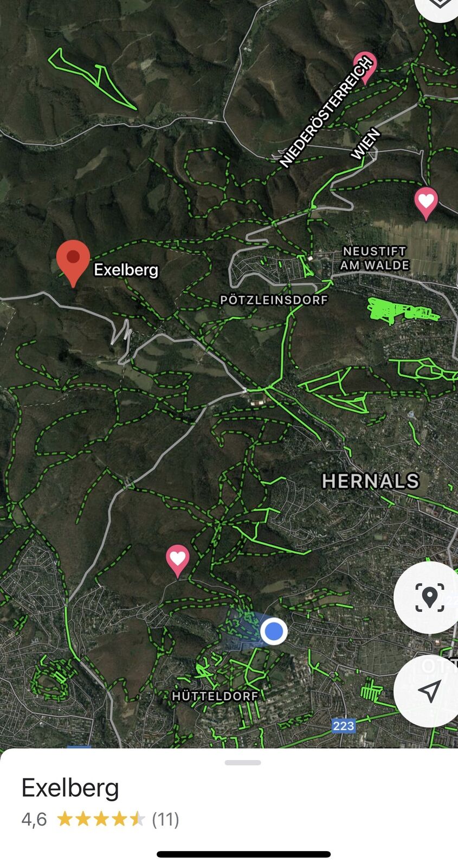
Task: Tap the Wien border label
Action: [x=366, y=144]
